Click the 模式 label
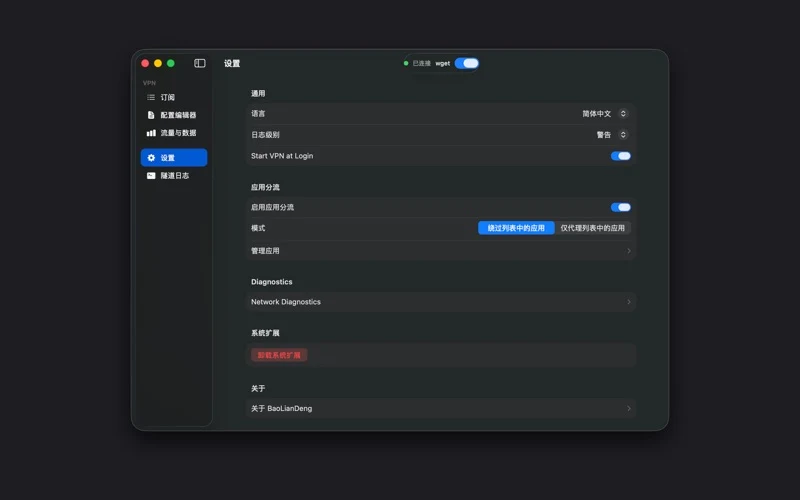Image resolution: width=800 pixels, height=500 pixels. coord(258,228)
